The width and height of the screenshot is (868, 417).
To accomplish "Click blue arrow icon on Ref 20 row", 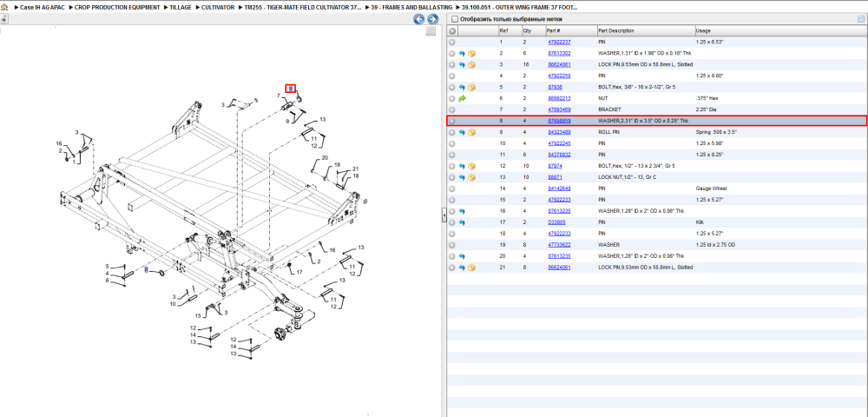I will coord(463,256).
